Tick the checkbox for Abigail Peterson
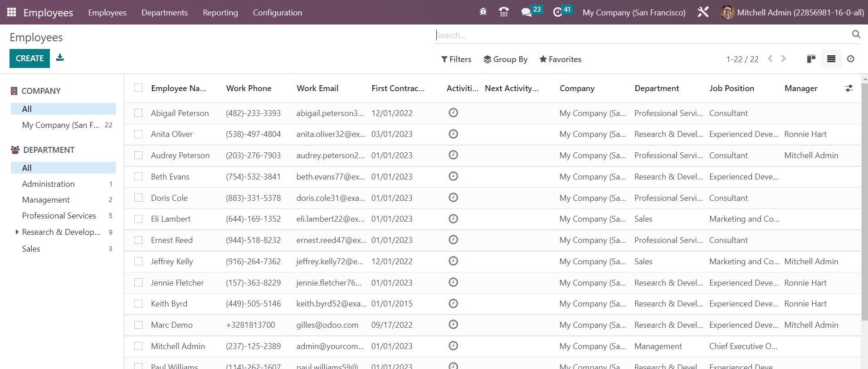The image size is (868, 369). [138, 113]
